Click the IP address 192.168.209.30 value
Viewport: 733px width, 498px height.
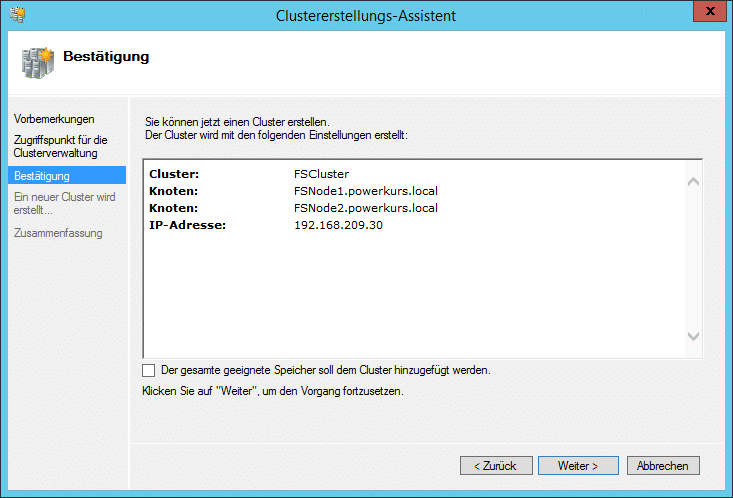(x=338, y=225)
